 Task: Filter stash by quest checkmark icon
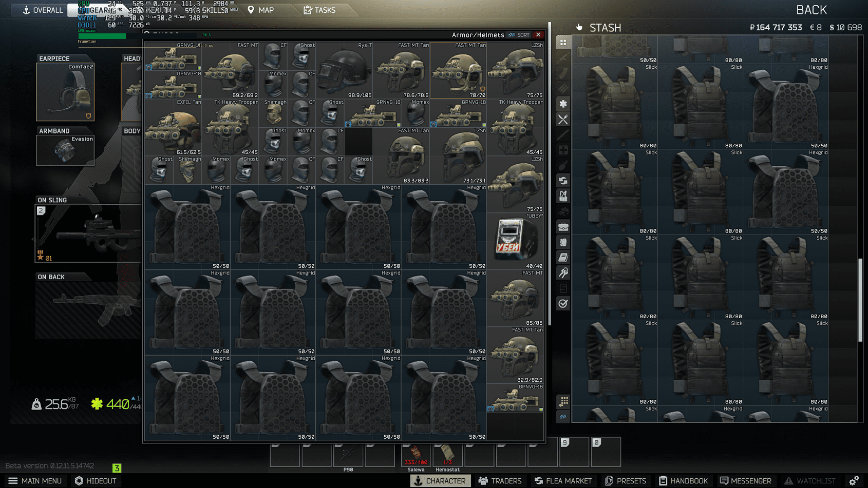[x=563, y=304]
